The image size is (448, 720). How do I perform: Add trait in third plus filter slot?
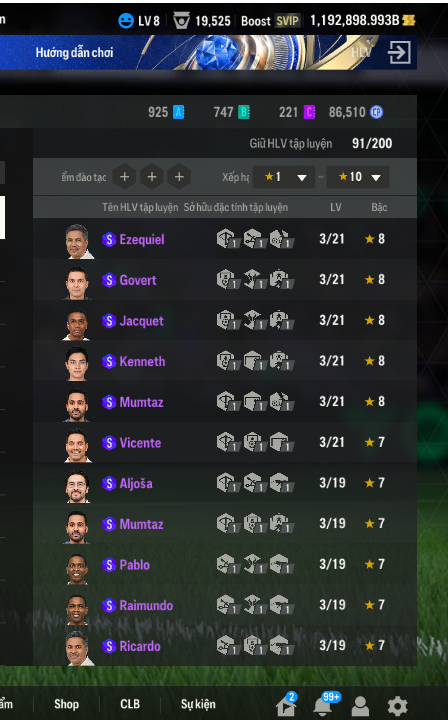179,177
